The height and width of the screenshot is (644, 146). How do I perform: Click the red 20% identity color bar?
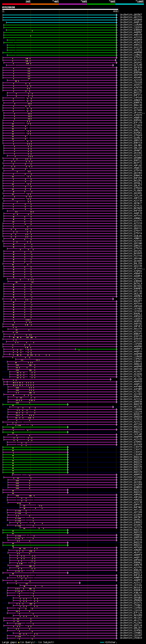coord(16,4)
